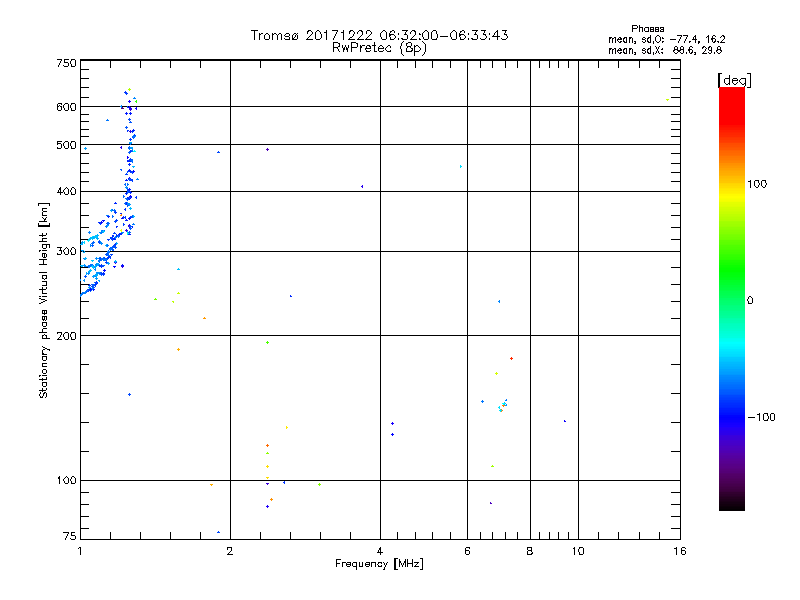The width and height of the screenshot is (800, 600).
Task: Click the Frequency [MHz] axis label
Action: (379, 564)
